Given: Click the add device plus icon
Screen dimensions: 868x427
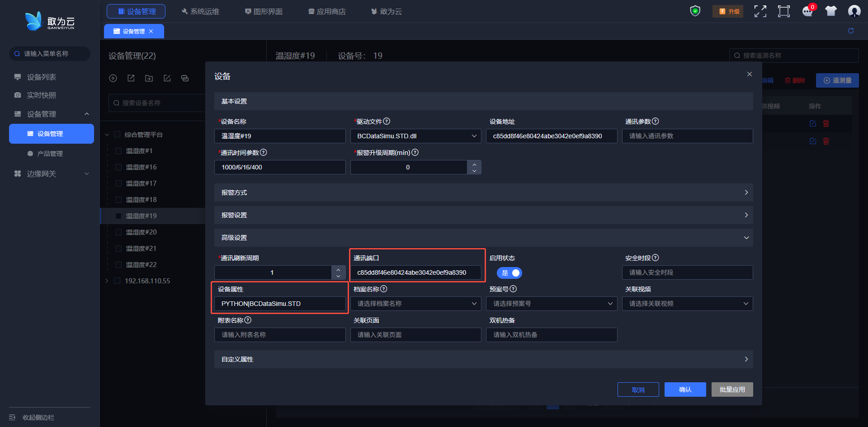Looking at the screenshot, I should [113, 78].
